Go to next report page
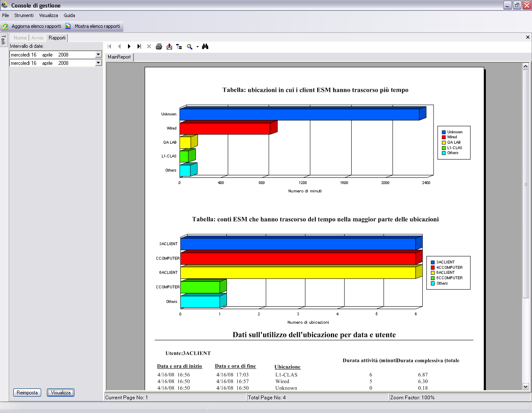The image size is (532, 413). pos(129,47)
